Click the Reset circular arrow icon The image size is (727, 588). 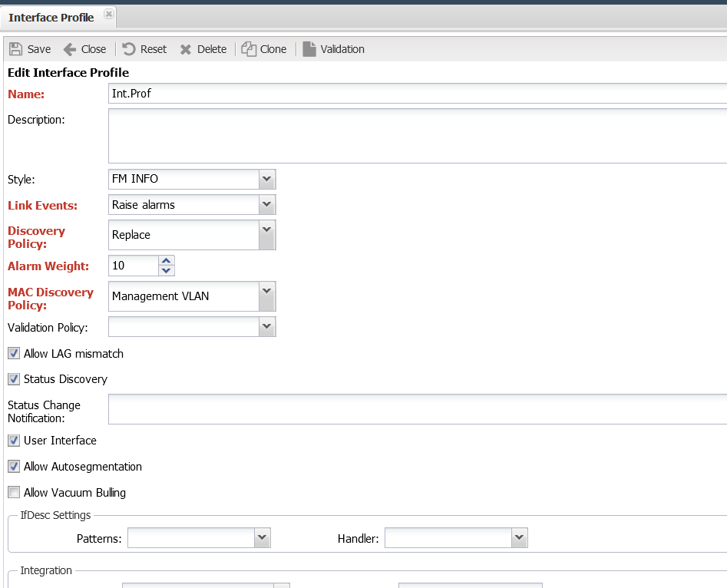(129, 49)
